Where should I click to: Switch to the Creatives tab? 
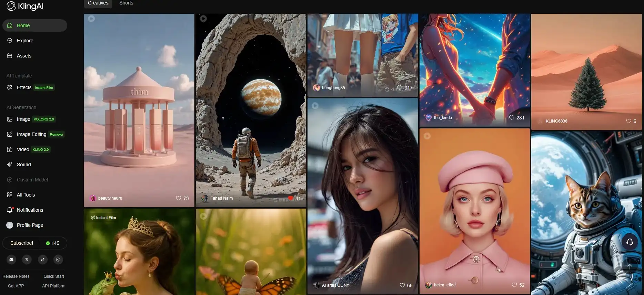point(98,3)
